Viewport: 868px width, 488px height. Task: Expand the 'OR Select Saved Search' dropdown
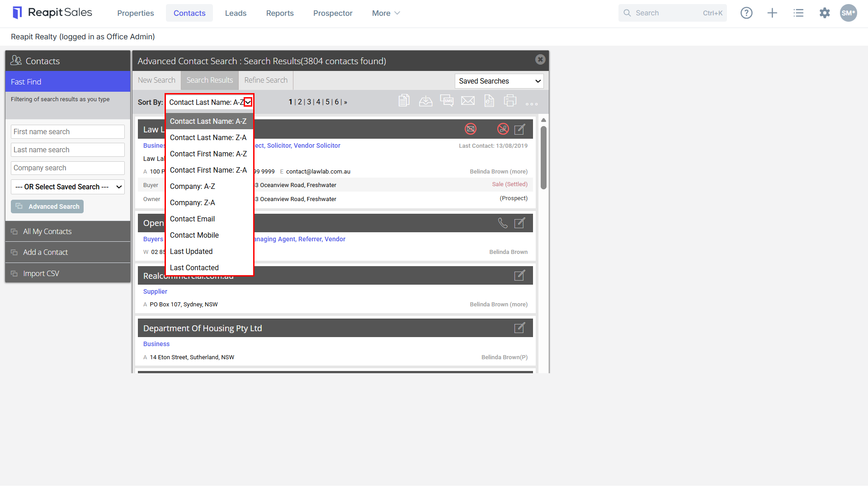pyautogui.click(x=68, y=187)
